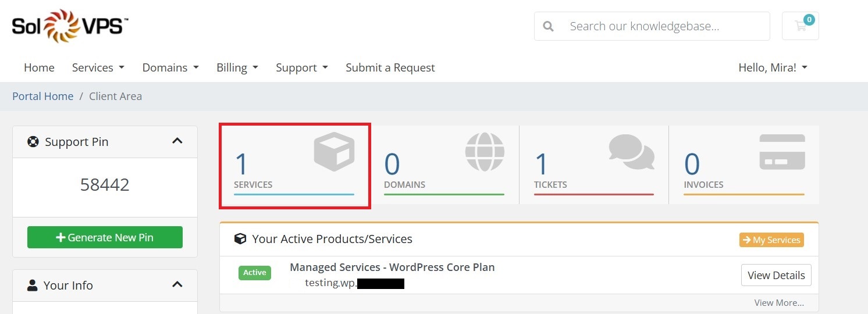This screenshot has height=314, width=868.
Task: Click the Active status badge
Action: [x=255, y=273]
